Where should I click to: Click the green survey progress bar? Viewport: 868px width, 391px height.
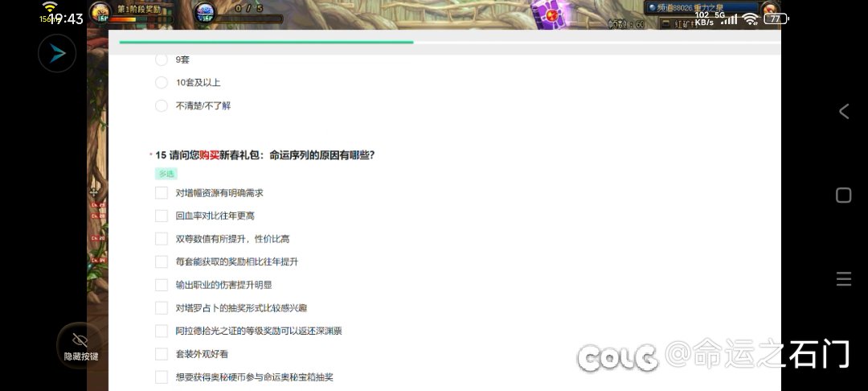(x=266, y=42)
